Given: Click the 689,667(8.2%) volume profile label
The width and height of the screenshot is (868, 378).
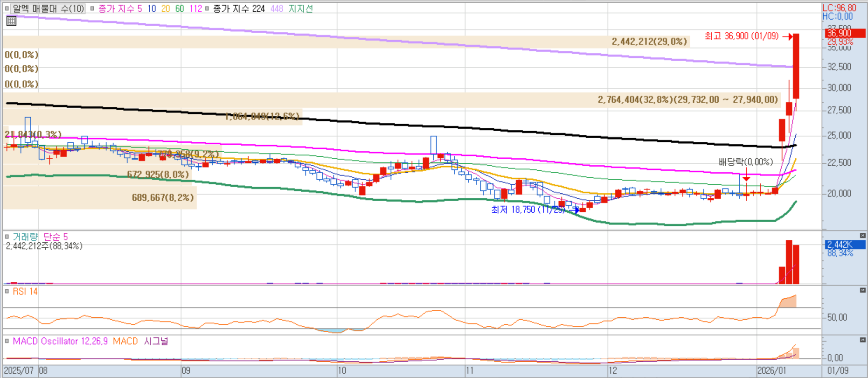Looking at the screenshot, I should click(163, 197).
